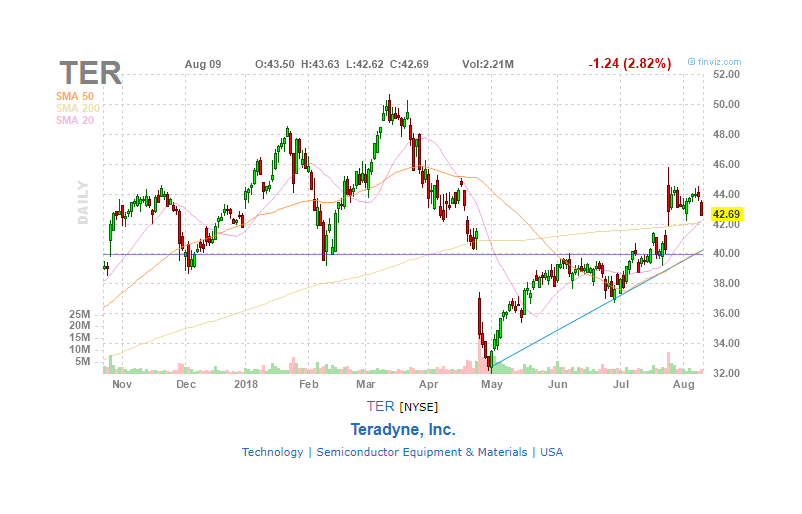The width and height of the screenshot is (802, 514).
Task: Click the large TER ticker heading
Action: (x=91, y=73)
